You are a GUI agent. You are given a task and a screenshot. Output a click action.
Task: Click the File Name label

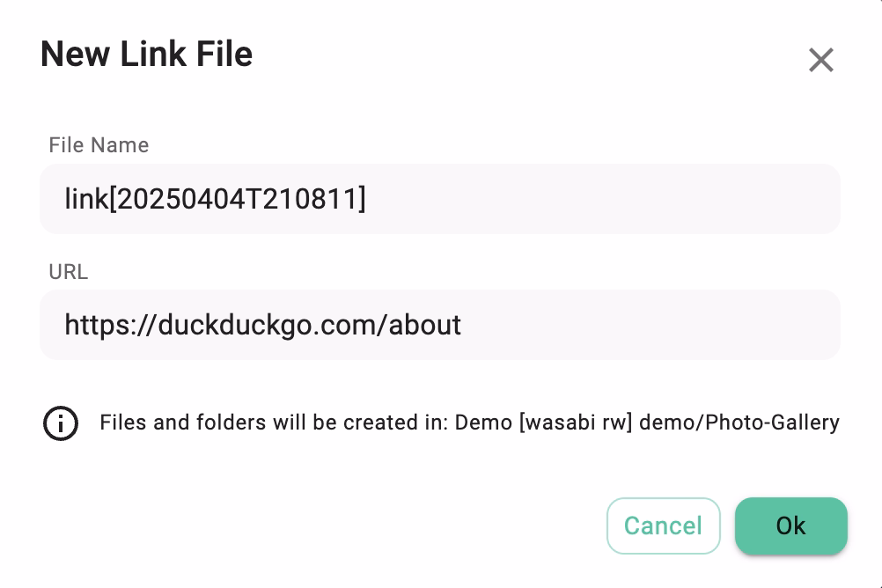point(99,145)
